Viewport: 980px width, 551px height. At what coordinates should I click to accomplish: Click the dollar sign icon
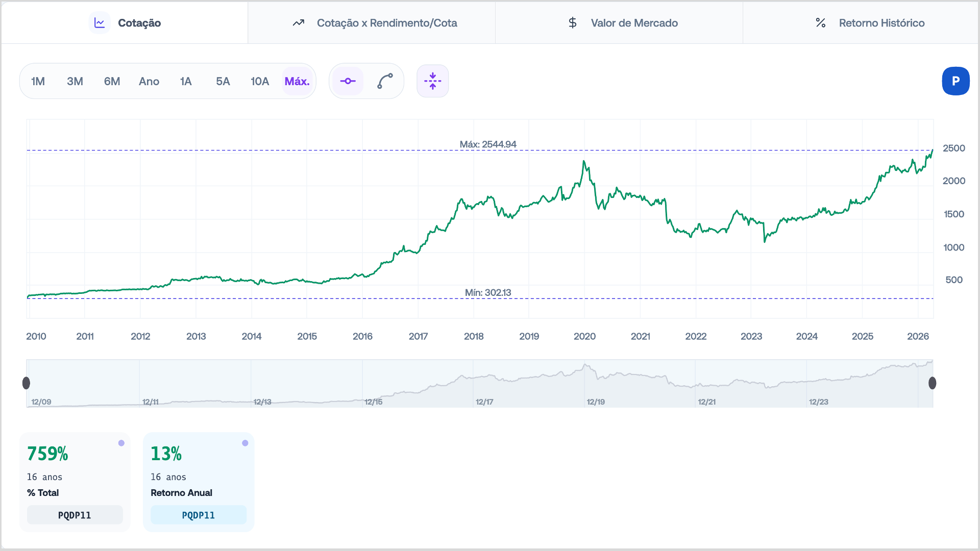(x=573, y=23)
